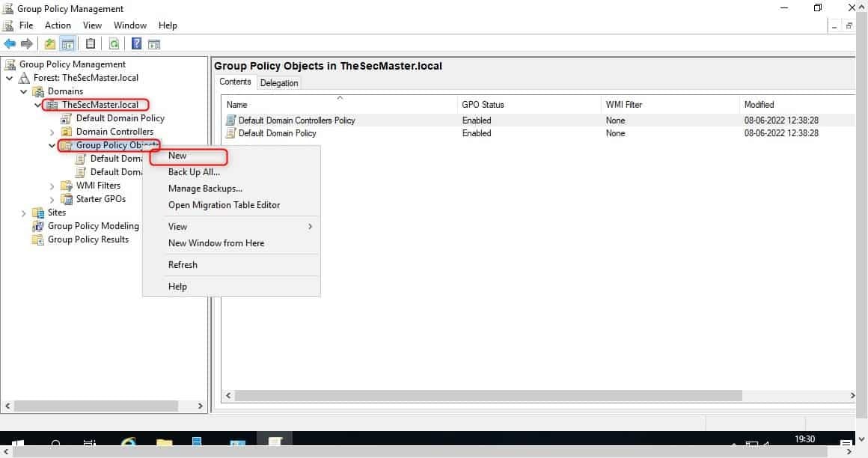Collapse the Domains tree node
Viewport: 868px width, 458px height.
tap(23, 91)
